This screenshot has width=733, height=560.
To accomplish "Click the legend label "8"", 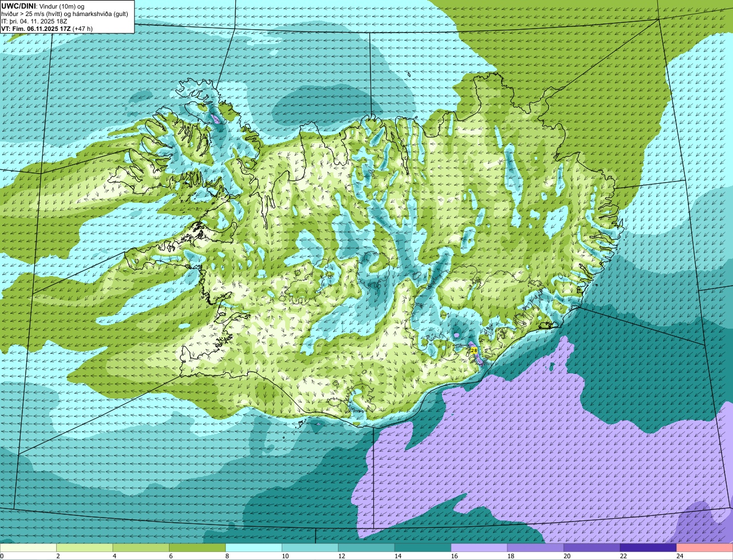I will [226, 556].
